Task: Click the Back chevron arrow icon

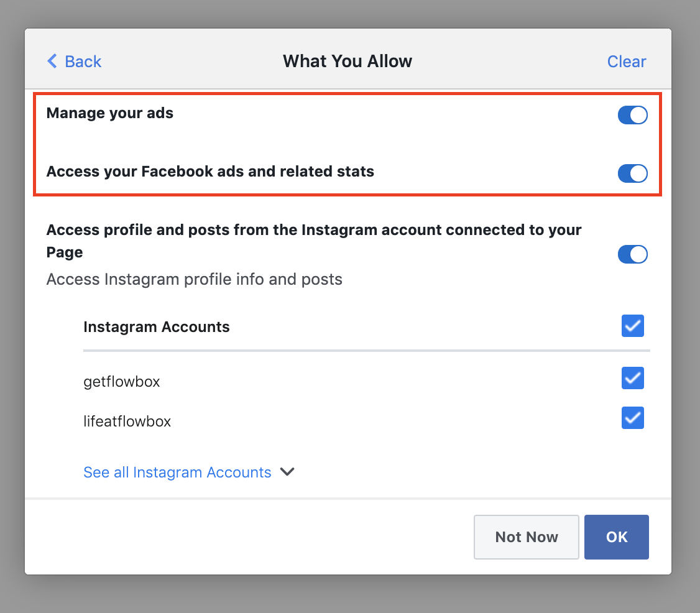Action: click(52, 61)
